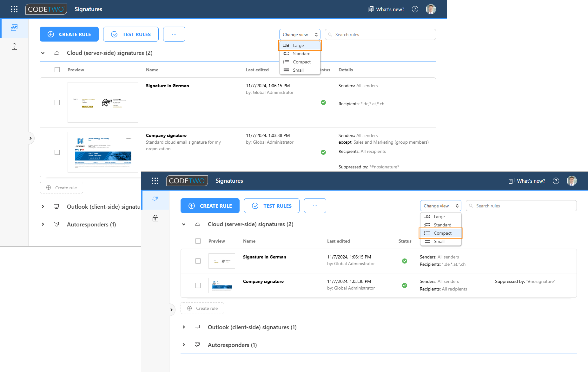Open user avatar in back window
The width and height of the screenshot is (588, 372).
pyautogui.click(x=431, y=9)
